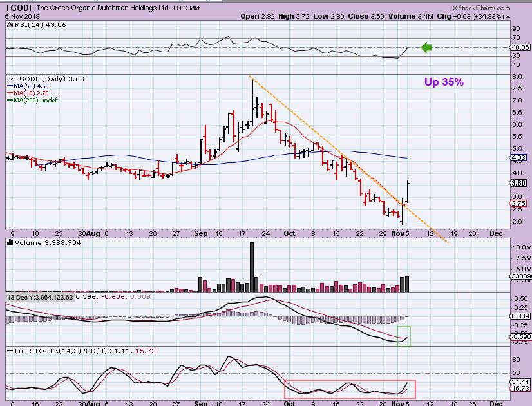Click the histogram icon beside Volume 3,388,904
Screen dimensions: 532x406
10,242
